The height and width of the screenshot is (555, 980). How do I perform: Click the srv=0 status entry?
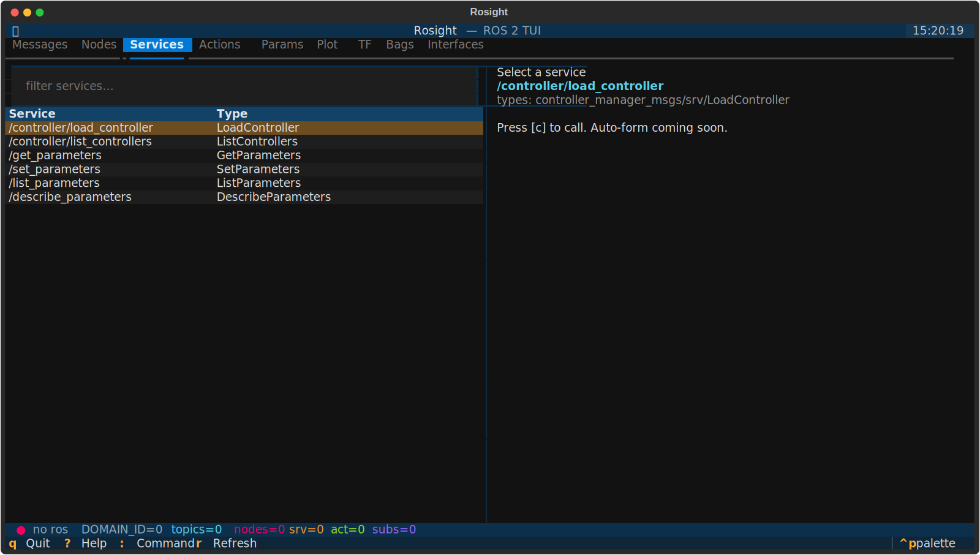coord(306,530)
